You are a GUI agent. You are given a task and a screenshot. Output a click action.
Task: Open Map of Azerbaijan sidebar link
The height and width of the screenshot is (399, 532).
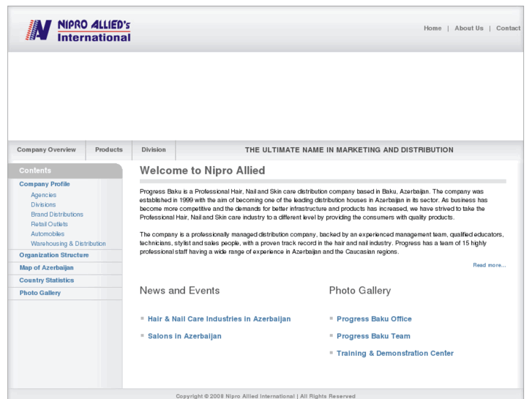click(x=47, y=267)
